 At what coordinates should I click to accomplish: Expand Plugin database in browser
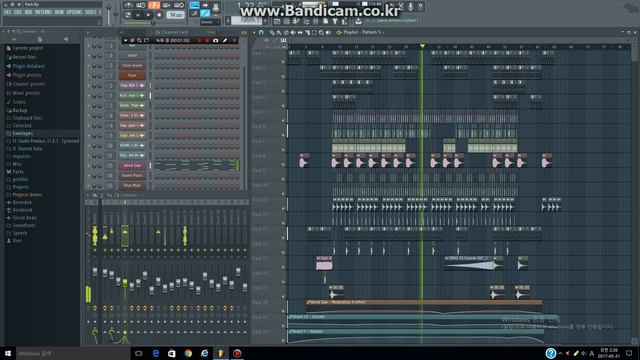click(x=25, y=66)
